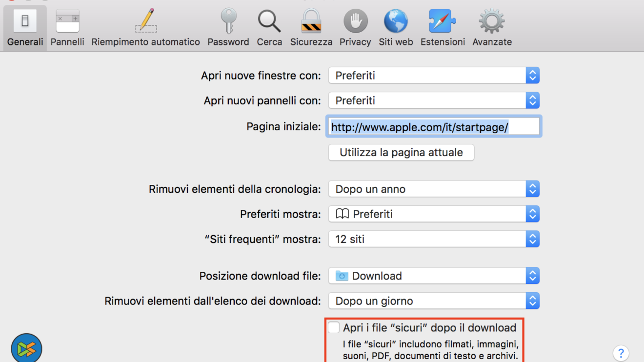Screen dimensions: 644x362
Task: Change the "Siti frequenti" mostra dropdown
Action: click(x=434, y=239)
